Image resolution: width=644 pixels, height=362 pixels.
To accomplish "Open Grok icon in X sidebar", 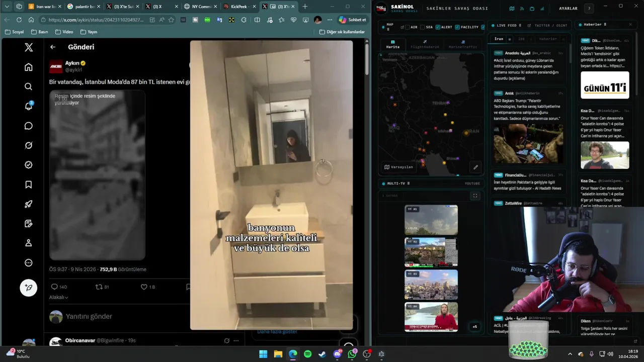I will click(29, 145).
